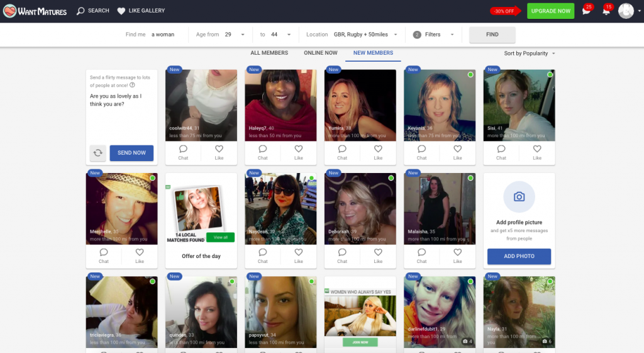Click the ADD PHOTO button

[519, 256]
